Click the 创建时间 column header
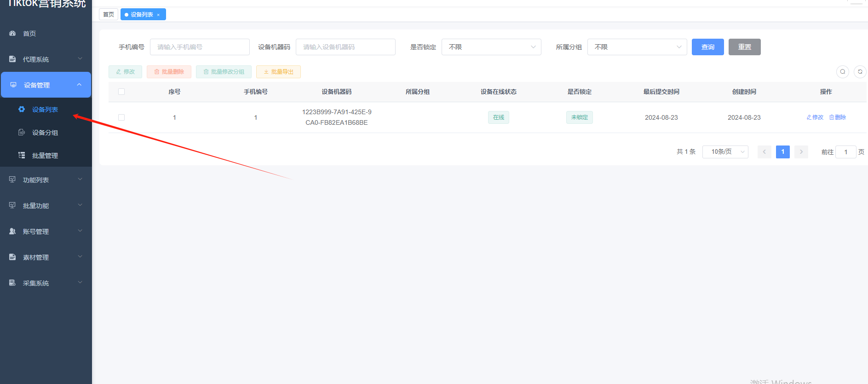 tap(744, 92)
